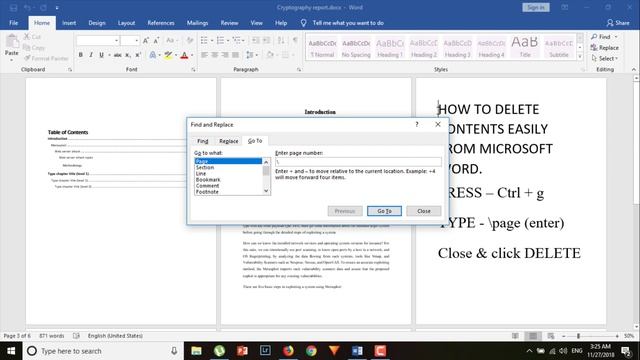Click the Multilevel List icon

[236, 40]
